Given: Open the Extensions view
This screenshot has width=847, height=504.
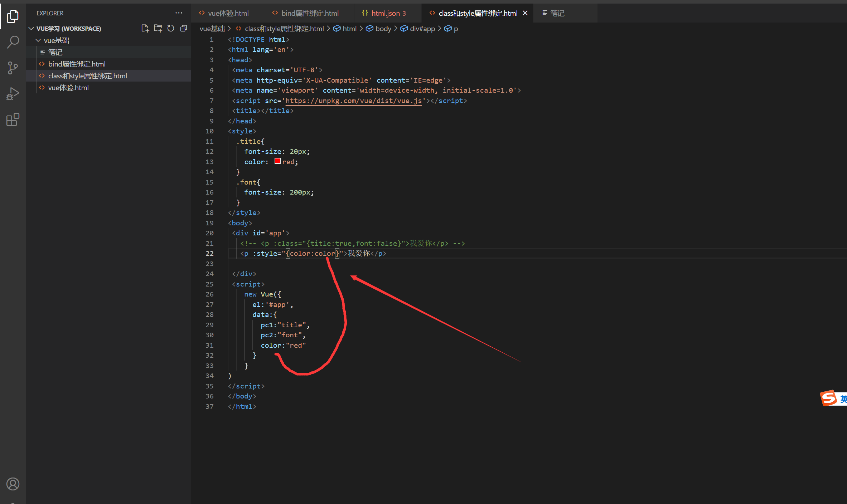Looking at the screenshot, I should tap(13, 120).
